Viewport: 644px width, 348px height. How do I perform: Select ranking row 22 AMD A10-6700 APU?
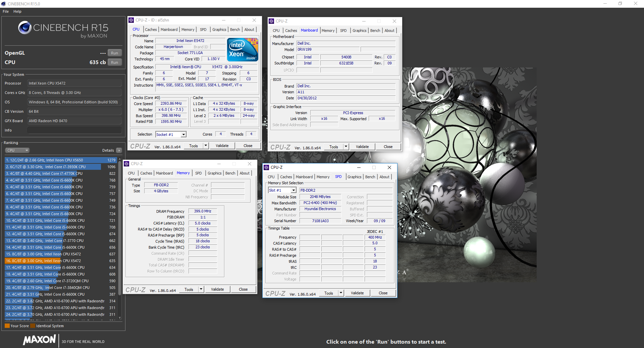(61, 301)
